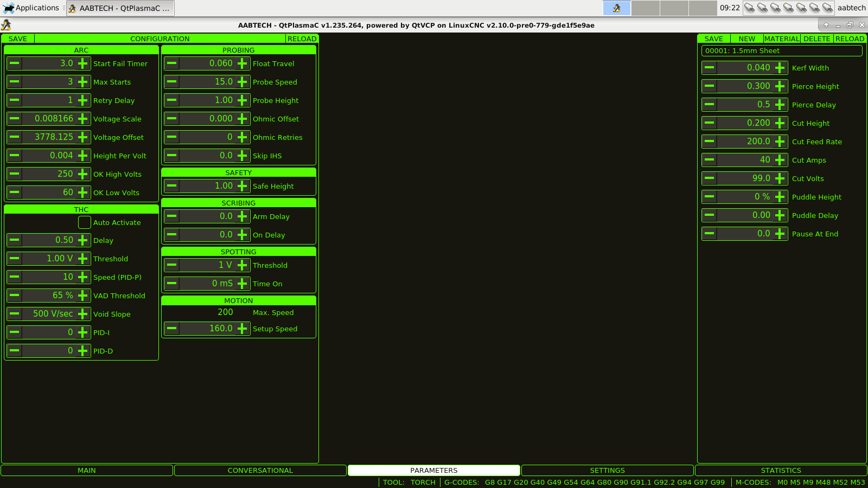Increase Ohmic Offset value
868x488 pixels.
point(242,119)
